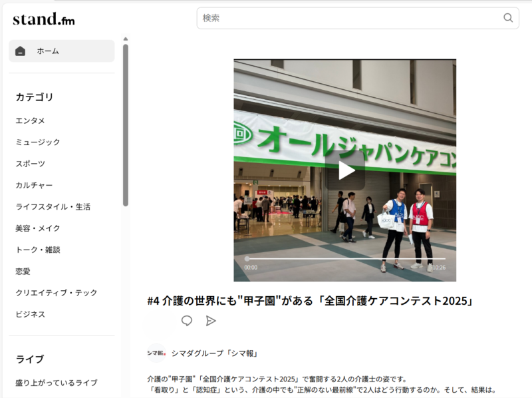Click the stand.fm logo
This screenshot has height=398, width=532.
click(x=44, y=19)
